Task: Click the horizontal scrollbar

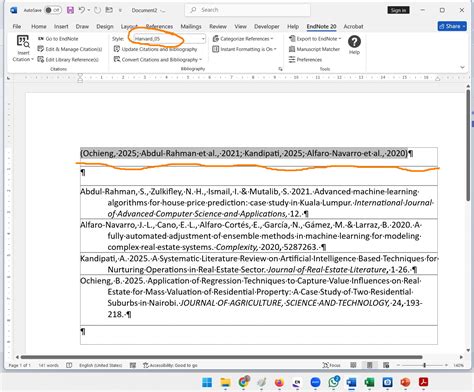Action: (221, 357)
